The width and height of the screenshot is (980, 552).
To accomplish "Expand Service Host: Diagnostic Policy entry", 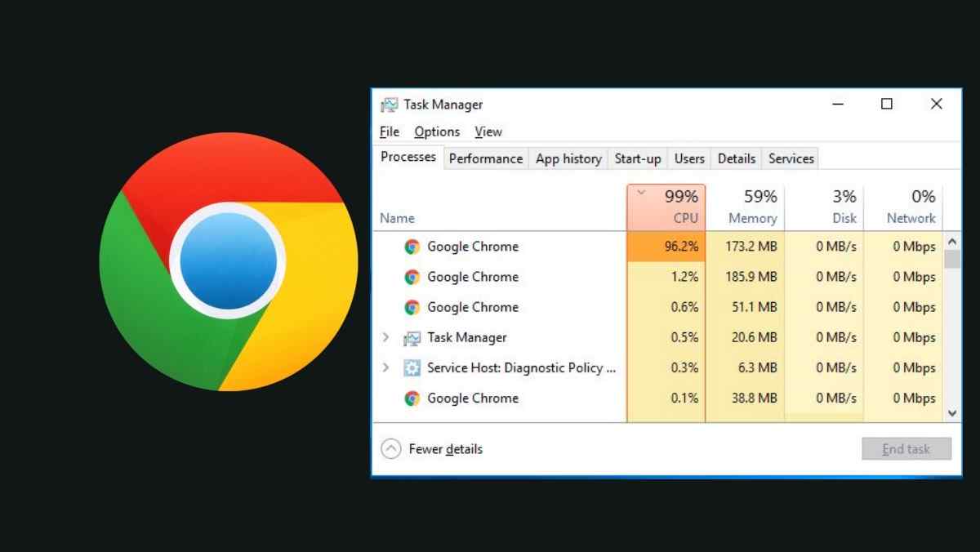I will tap(385, 367).
